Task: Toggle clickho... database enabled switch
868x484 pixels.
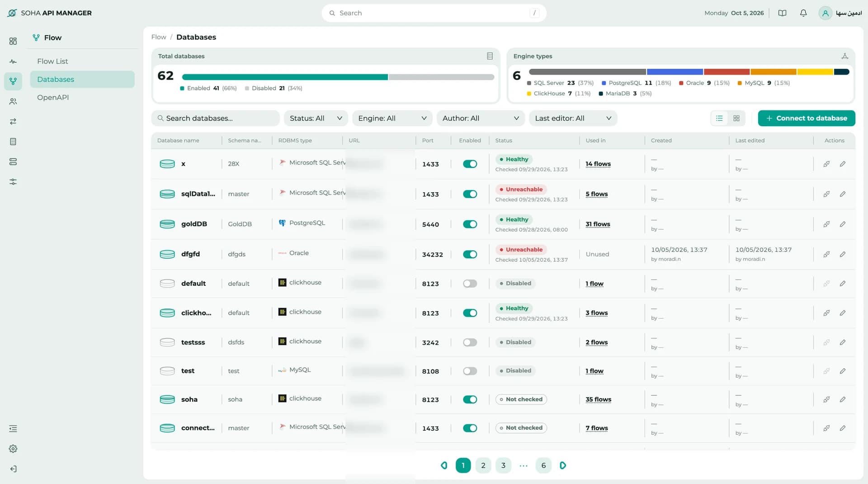Action: pyautogui.click(x=470, y=313)
